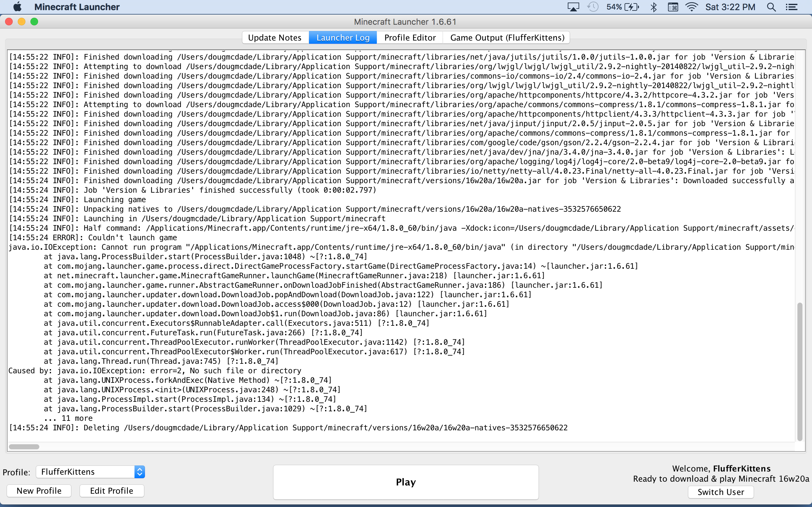Screen dimensions: 812x507
Task: Click the calendar menu bar icon
Action: [x=672, y=7]
